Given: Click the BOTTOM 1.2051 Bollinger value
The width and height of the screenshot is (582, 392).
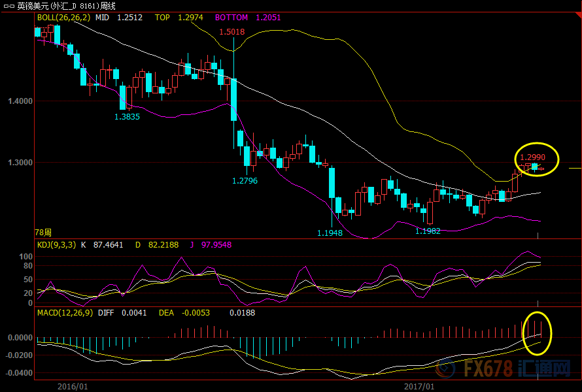Looking at the screenshot, I should [x=248, y=18].
